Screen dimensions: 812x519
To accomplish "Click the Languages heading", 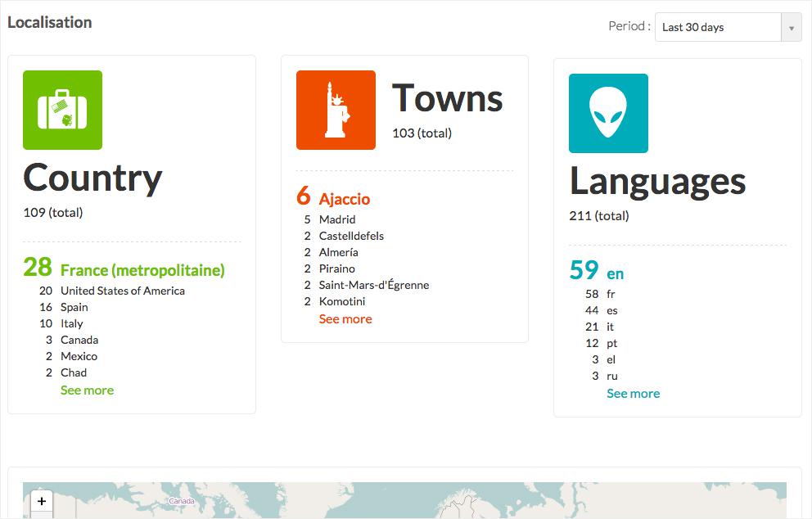I will (657, 181).
